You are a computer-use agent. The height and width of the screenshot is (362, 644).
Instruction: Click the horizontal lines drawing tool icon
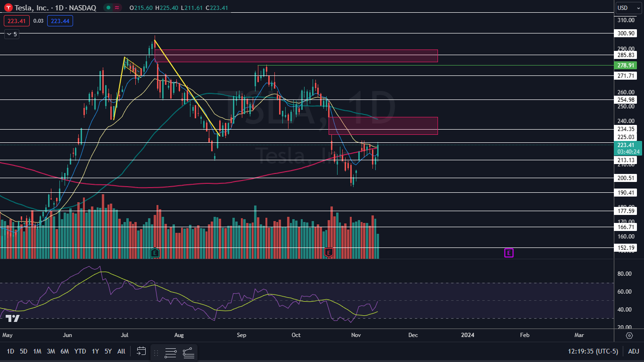click(171, 352)
